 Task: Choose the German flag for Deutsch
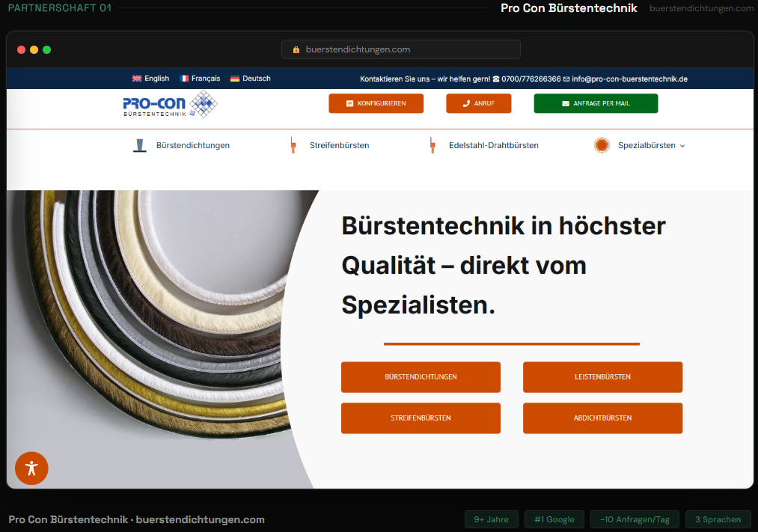point(234,78)
